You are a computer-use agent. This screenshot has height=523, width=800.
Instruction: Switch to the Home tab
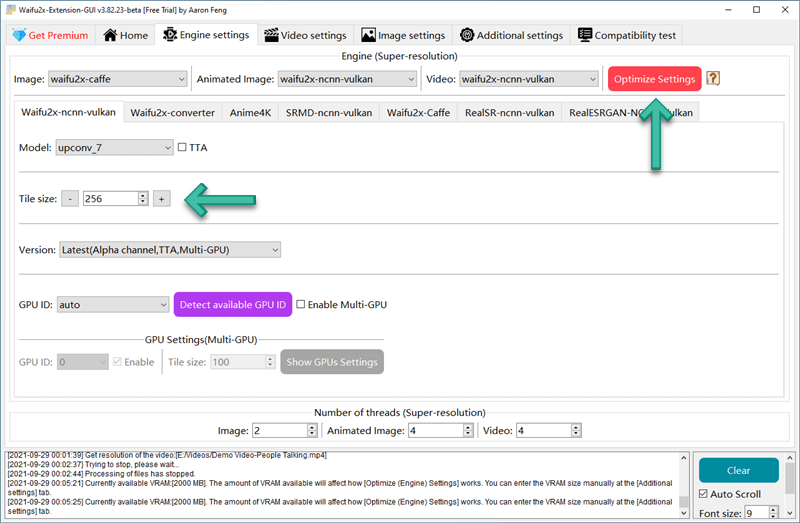[x=127, y=35]
